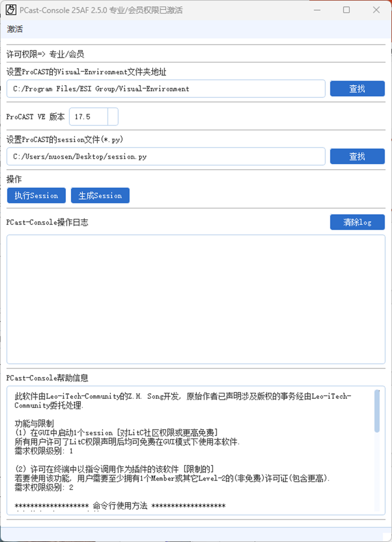The image size is (392, 542).
Task: Minimize the PCast-Console window
Action: tap(317, 10)
